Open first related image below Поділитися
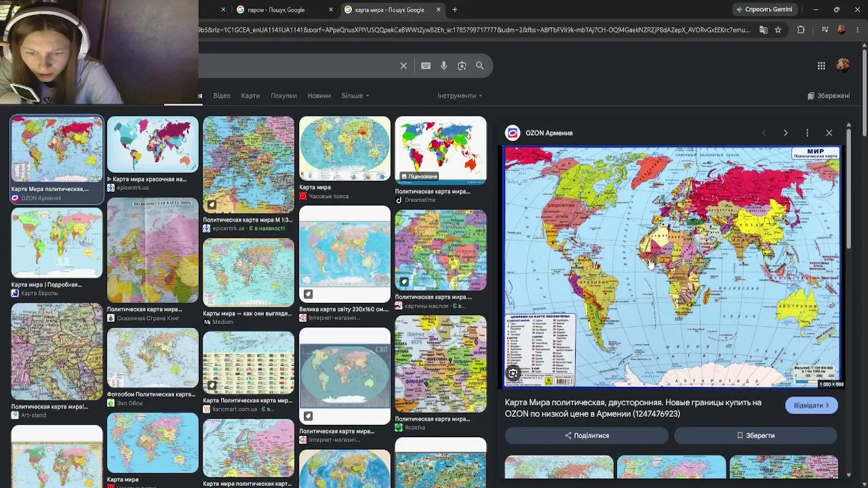Screen dimensions: 868x488 click(559, 468)
